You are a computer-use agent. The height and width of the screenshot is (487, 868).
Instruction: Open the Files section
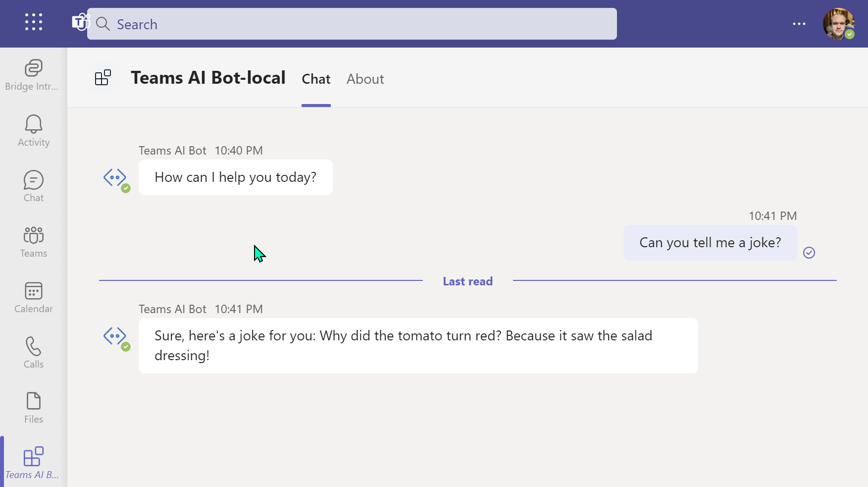click(33, 408)
